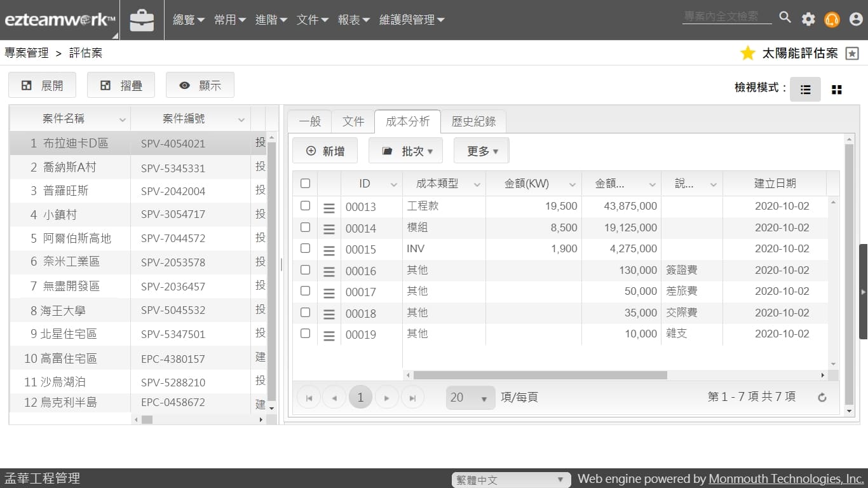Switch to grid view mode
This screenshot has width=868, height=488.
pos(836,90)
